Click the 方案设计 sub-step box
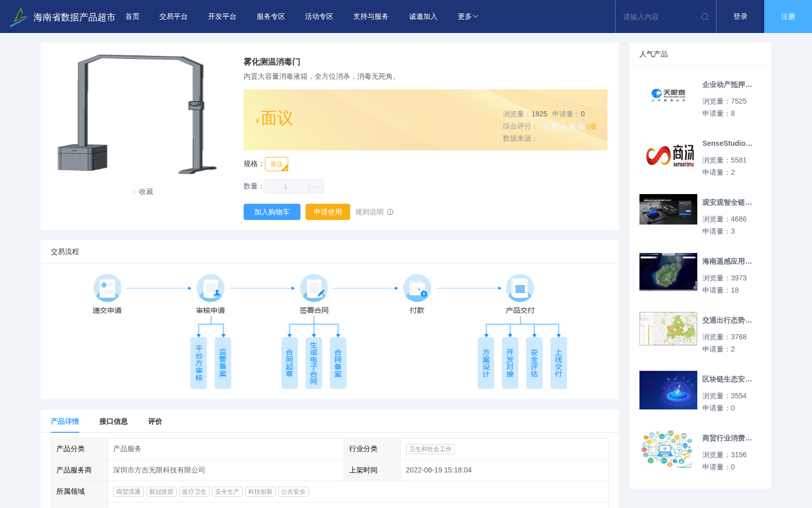 [486, 363]
